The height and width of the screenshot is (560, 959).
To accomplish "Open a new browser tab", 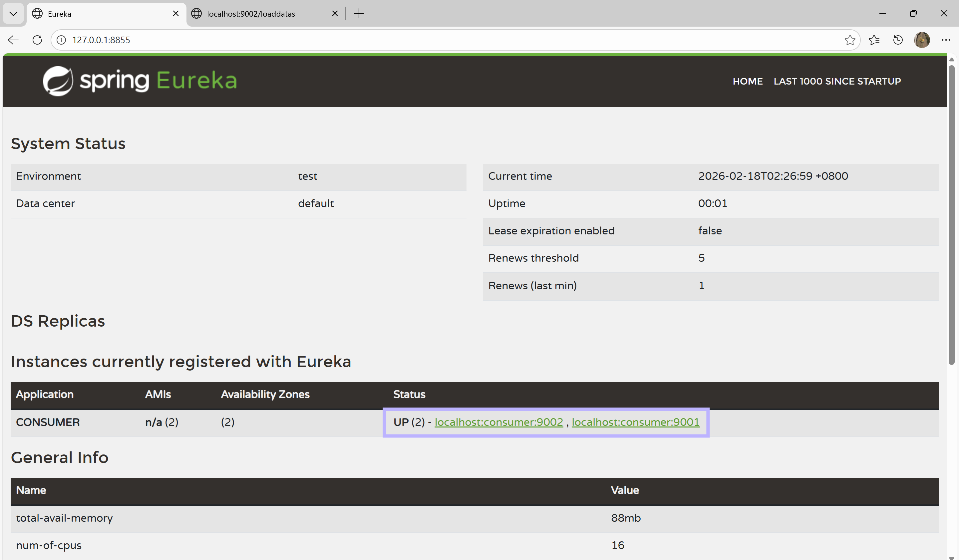I will pos(359,14).
